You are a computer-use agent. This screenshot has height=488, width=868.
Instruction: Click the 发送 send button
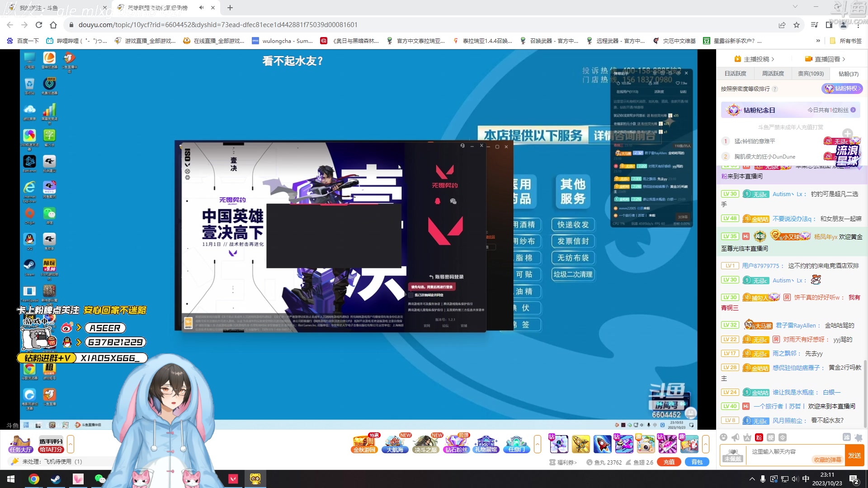click(854, 455)
